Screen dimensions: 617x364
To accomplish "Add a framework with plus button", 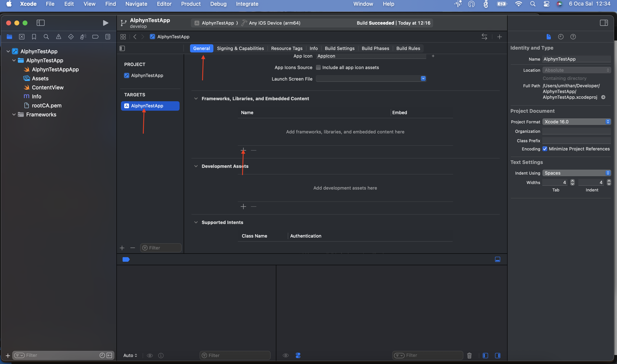I will point(243,150).
